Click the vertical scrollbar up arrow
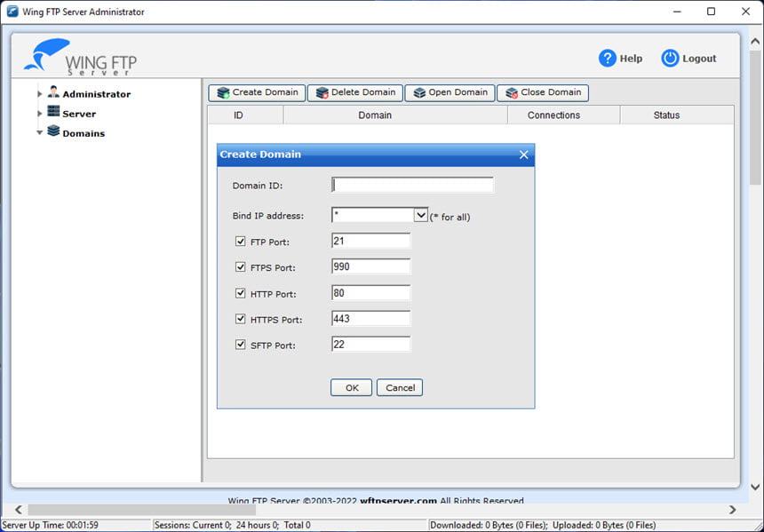Screen dimensions: 764x532 755,42
